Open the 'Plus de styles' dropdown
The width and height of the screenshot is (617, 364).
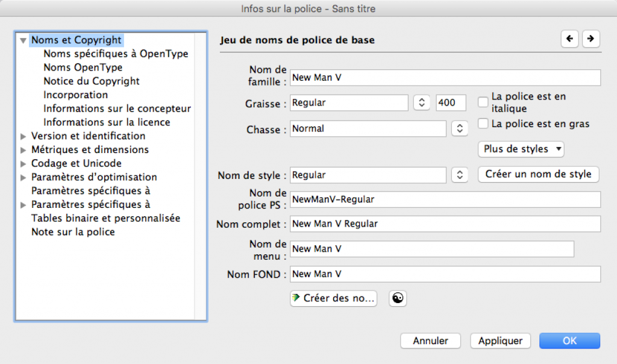521,148
